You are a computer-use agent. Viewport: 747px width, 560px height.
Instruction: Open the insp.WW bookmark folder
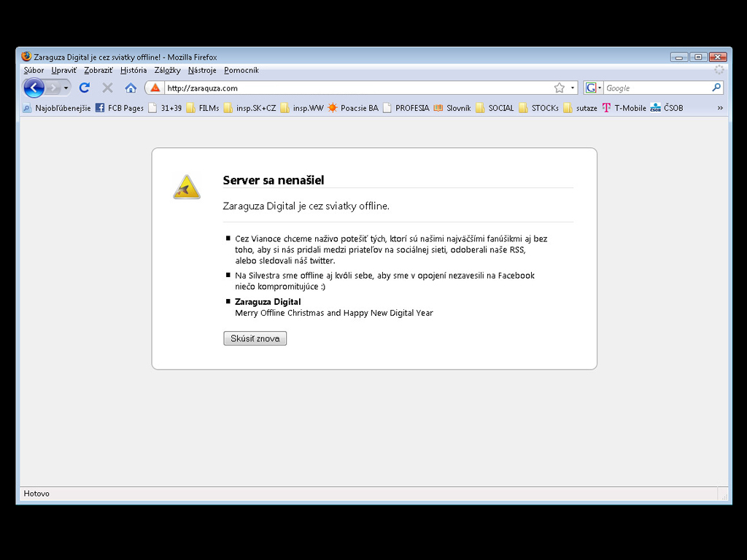(302, 108)
